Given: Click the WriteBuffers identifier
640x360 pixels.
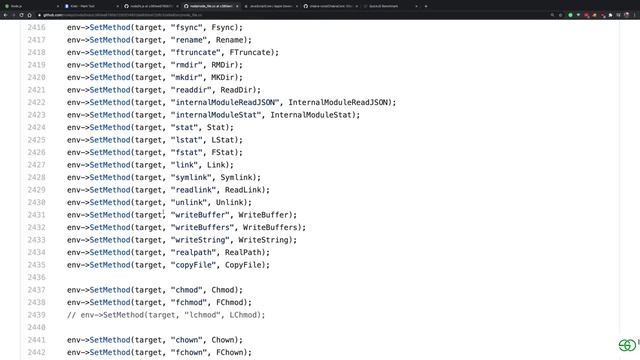Looking at the screenshot, I should click(270, 227).
